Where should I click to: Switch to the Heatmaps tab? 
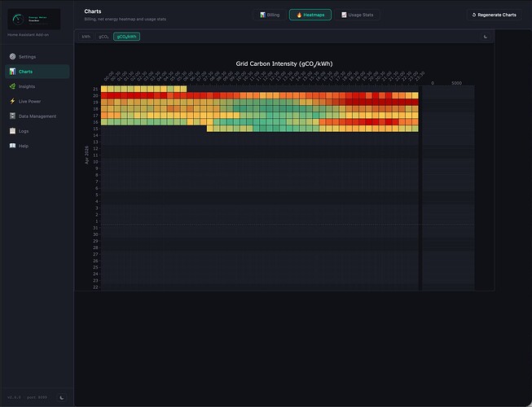tap(310, 15)
